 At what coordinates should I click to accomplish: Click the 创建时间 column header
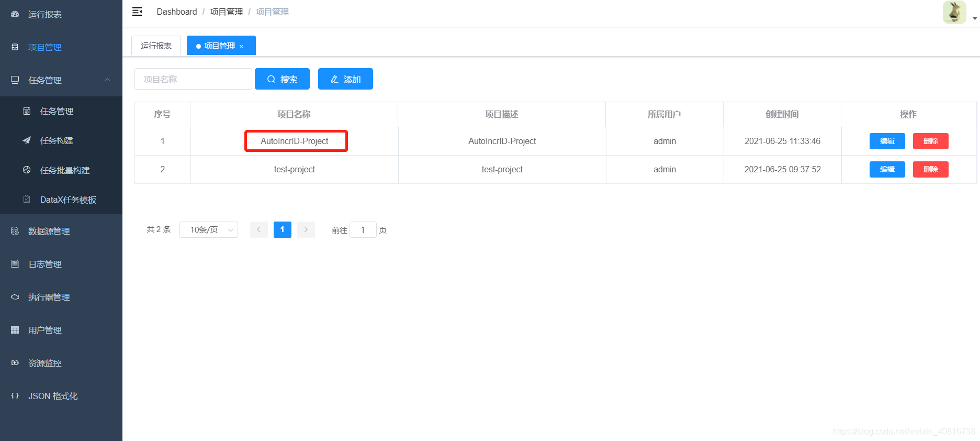tap(782, 114)
